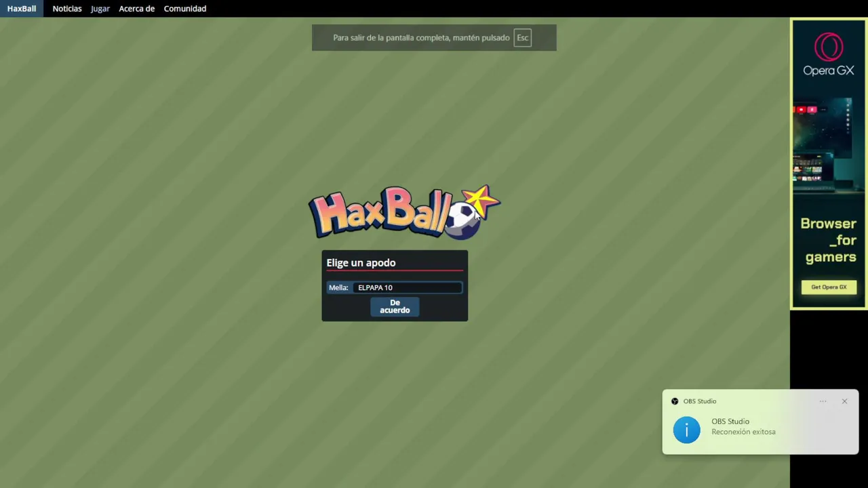Click 'Reconexión exitosa' notification text
The width and height of the screenshot is (868, 488).
[x=743, y=432]
